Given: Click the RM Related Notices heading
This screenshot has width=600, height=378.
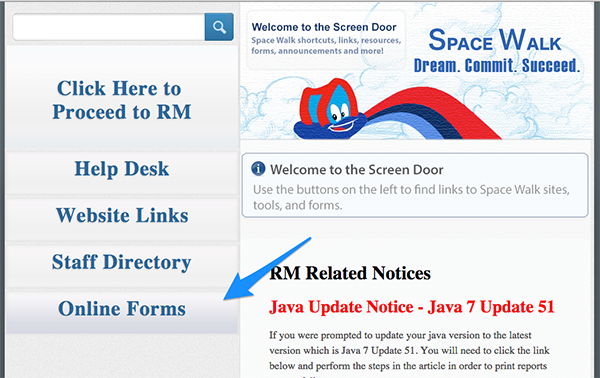Looking at the screenshot, I should click(x=350, y=273).
